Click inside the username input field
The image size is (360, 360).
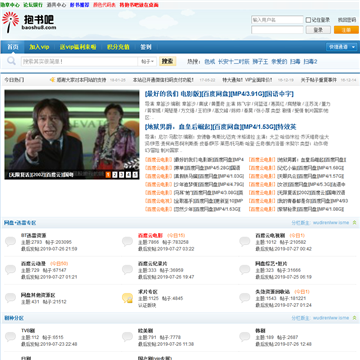[x=277, y=20]
